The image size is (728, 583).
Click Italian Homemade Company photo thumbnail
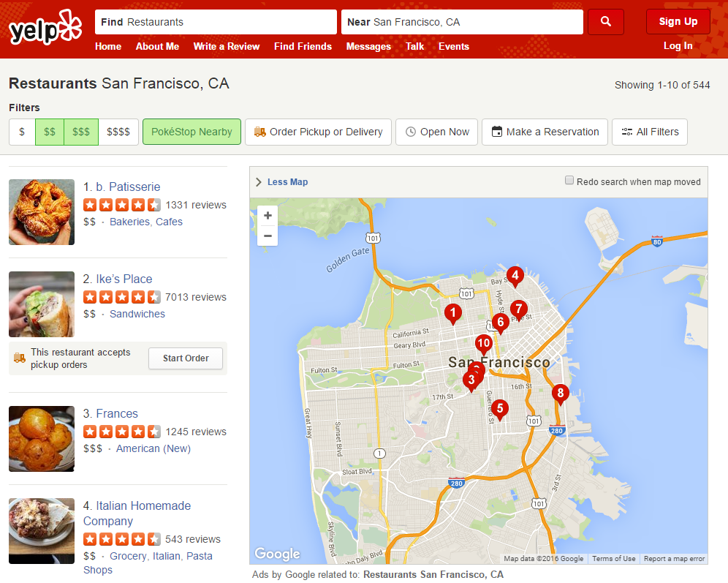[x=42, y=531]
